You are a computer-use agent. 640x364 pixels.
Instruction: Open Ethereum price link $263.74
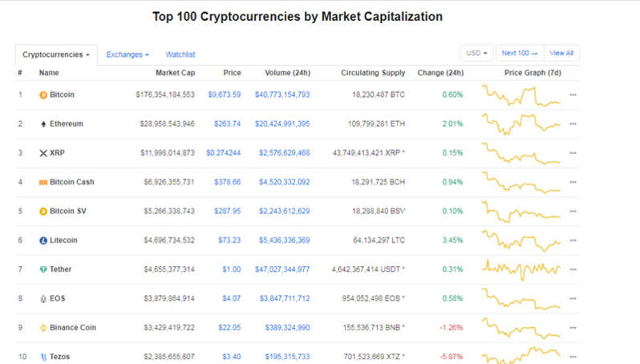point(225,124)
